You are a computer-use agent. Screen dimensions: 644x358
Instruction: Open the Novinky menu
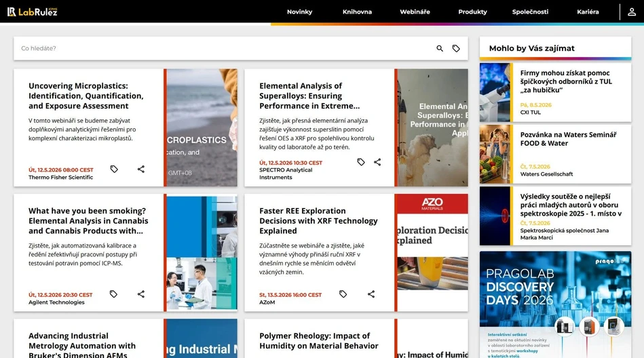pyautogui.click(x=299, y=12)
